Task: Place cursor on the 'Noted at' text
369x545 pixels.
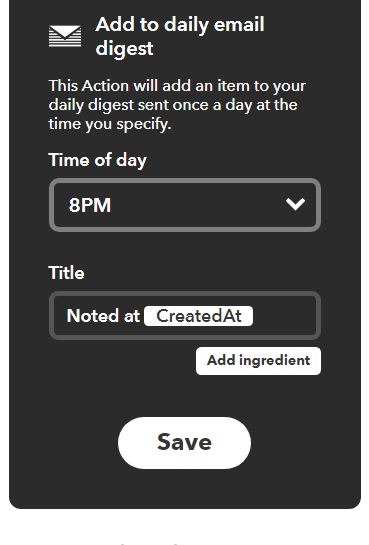Action: coord(103,316)
